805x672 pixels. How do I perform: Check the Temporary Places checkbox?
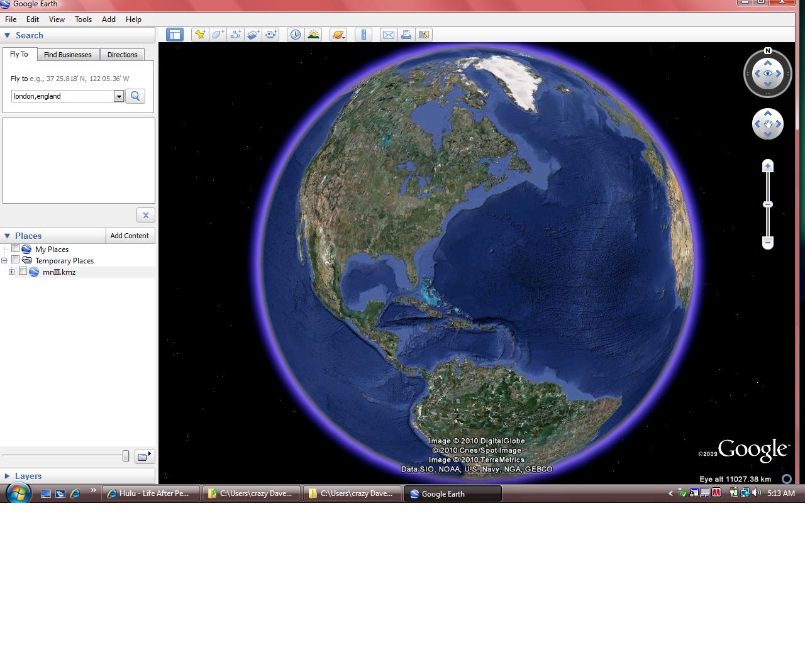(16, 260)
